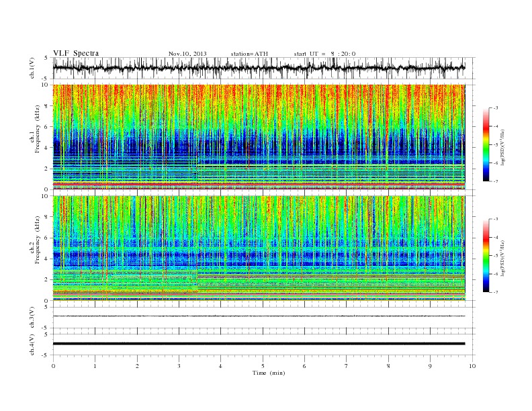Click the ch.1 frequency axis "4" kHz tick label

[47, 148]
